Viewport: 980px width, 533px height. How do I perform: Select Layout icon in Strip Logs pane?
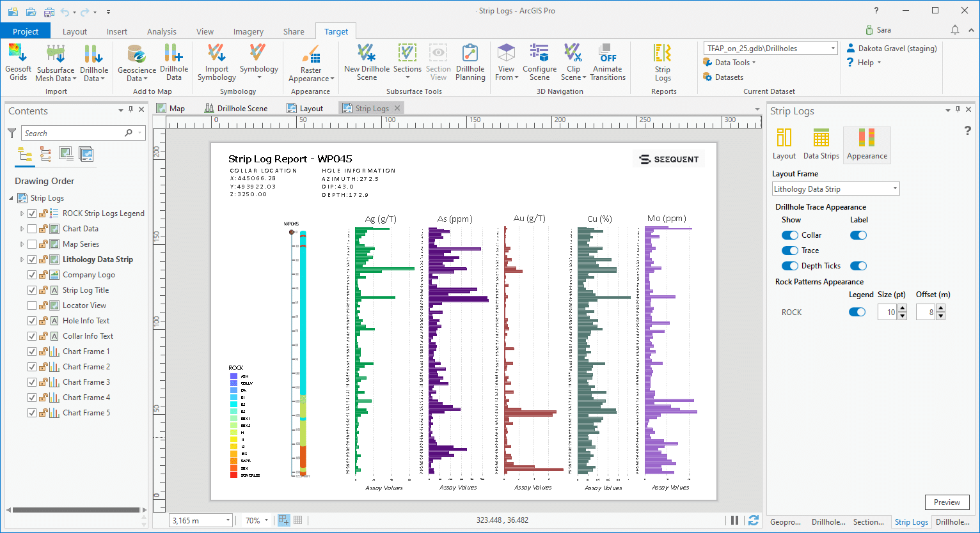[784, 144]
